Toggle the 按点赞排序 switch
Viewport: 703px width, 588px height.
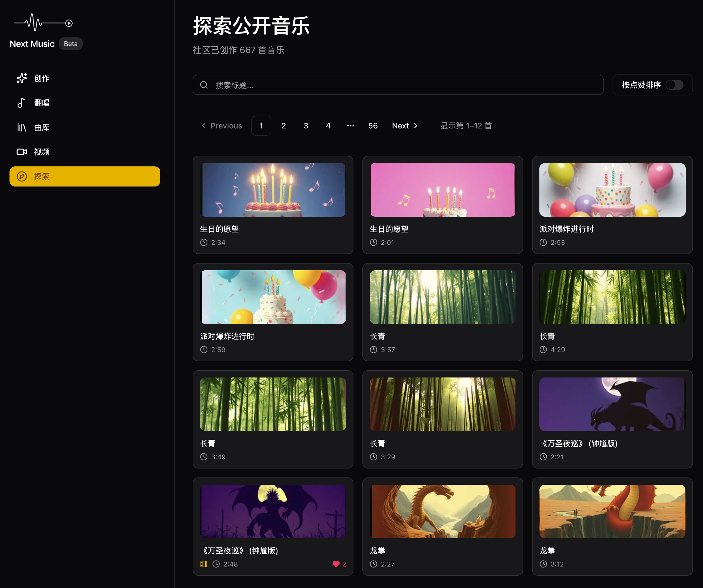pyautogui.click(x=675, y=85)
